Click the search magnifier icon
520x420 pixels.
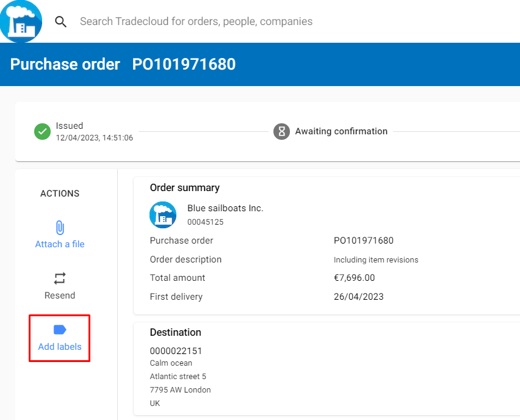[x=60, y=21]
